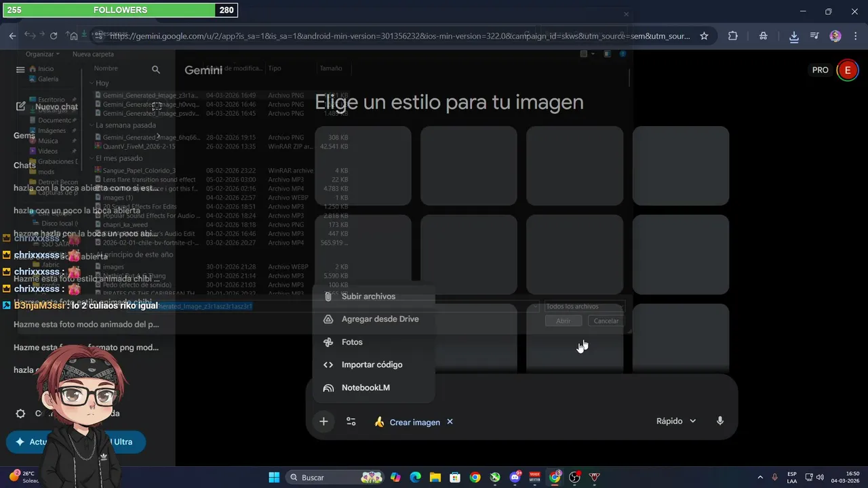Open ESP LAA language switcher
The width and height of the screenshot is (868, 488).
pyautogui.click(x=792, y=477)
